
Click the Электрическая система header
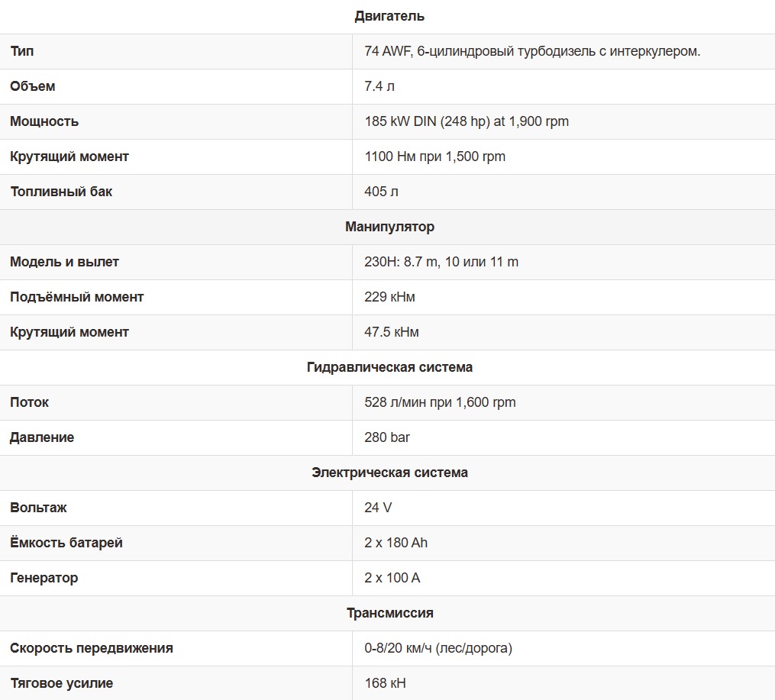tap(389, 473)
